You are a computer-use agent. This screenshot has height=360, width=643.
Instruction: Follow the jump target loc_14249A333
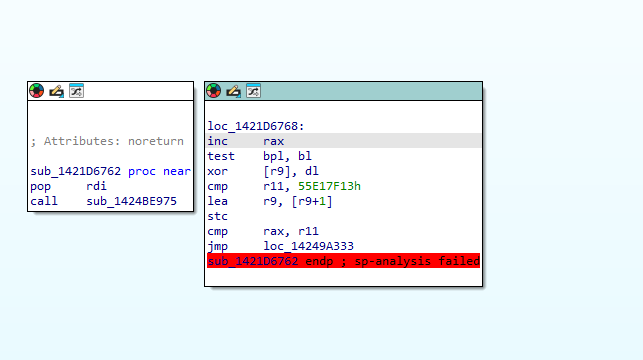(308, 246)
